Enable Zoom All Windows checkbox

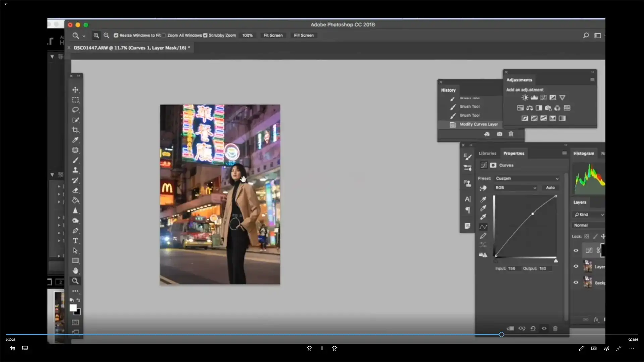tap(164, 35)
